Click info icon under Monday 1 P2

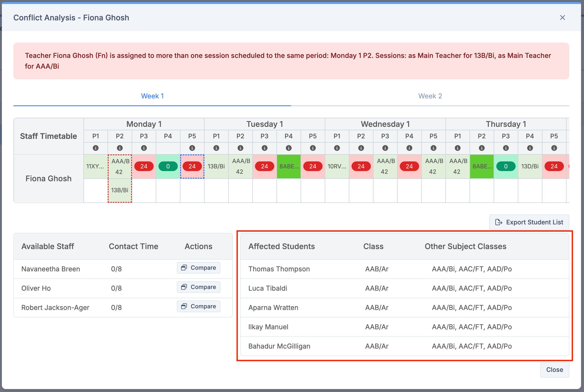pos(120,148)
